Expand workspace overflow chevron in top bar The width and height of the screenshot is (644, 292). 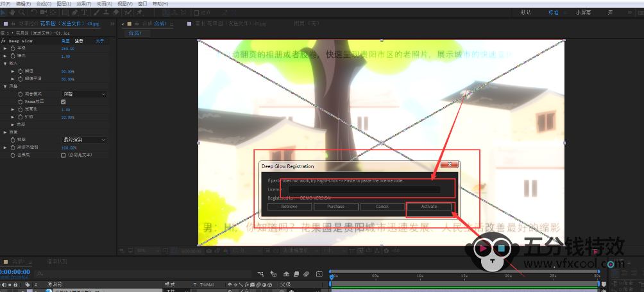(x=630, y=13)
